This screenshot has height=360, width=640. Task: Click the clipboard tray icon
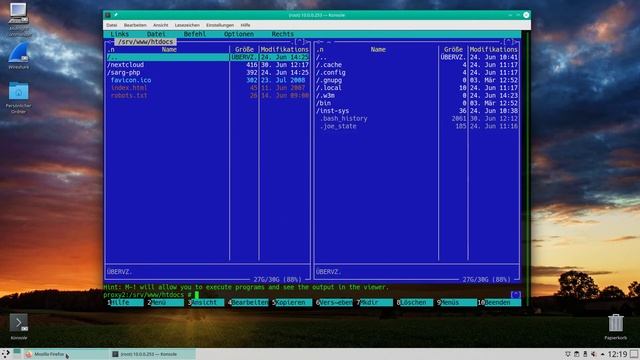coord(576,354)
